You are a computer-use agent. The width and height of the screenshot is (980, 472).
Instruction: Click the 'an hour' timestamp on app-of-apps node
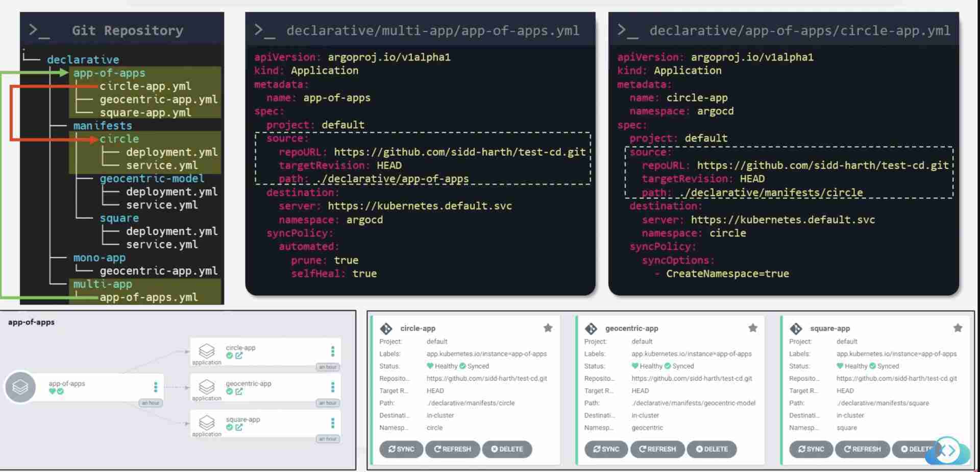[151, 403]
